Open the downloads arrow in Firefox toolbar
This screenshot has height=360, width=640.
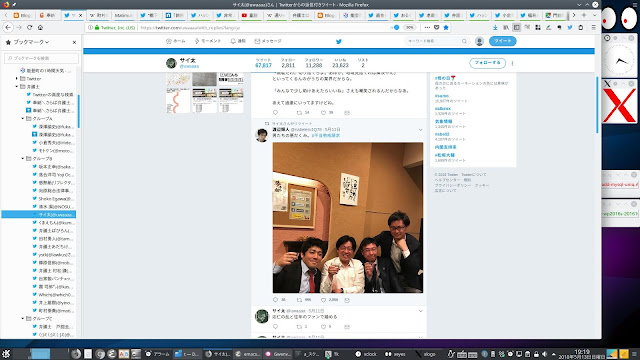(495, 27)
